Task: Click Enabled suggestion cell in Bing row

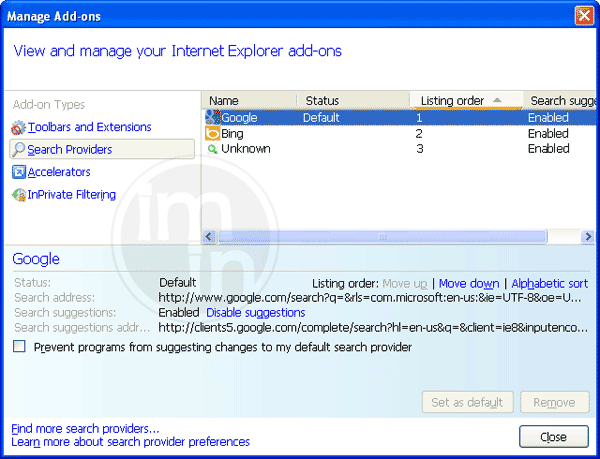Action: pos(548,133)
